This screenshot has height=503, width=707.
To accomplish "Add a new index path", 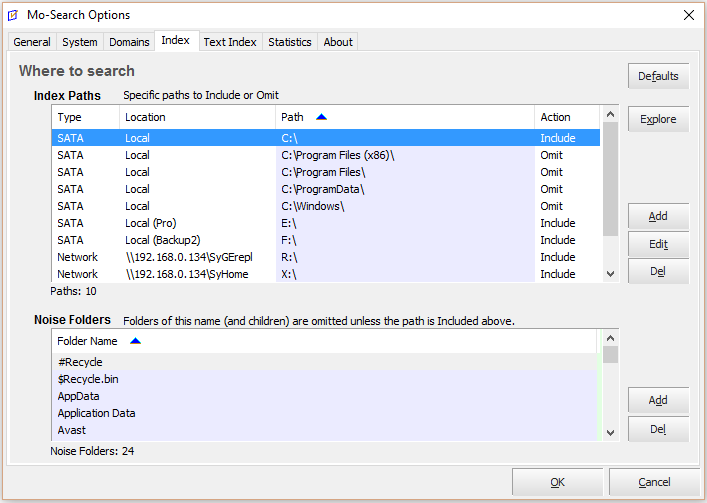I will point(658,216).
